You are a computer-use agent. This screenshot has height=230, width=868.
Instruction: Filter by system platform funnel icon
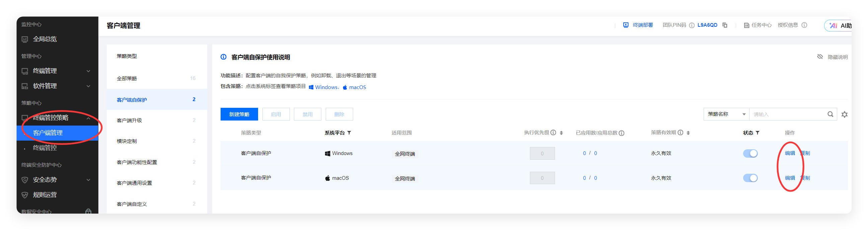click(349, 133)
